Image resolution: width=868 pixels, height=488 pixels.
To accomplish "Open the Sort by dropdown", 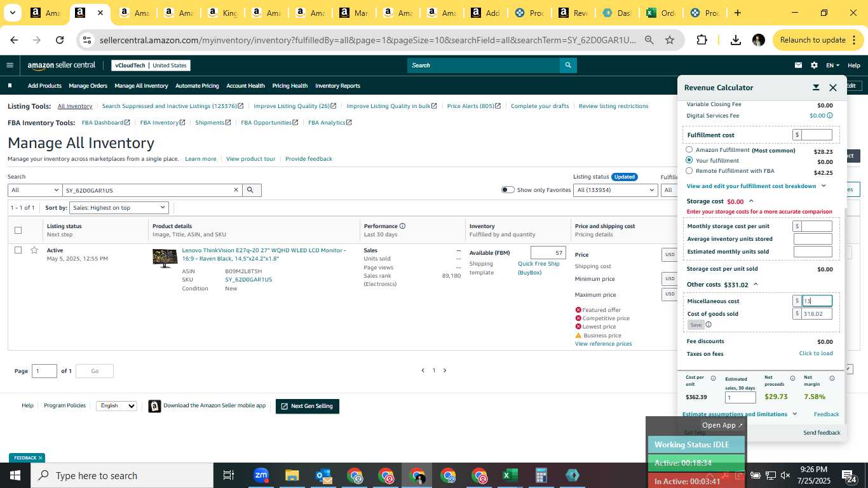I will [x=119, y=208].
